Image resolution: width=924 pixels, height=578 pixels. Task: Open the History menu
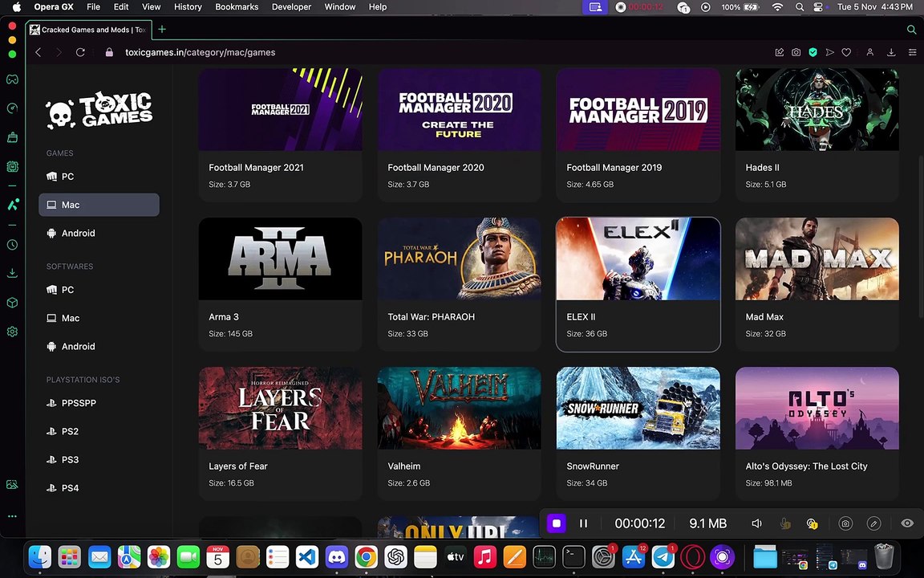click(x=188, y=7)
